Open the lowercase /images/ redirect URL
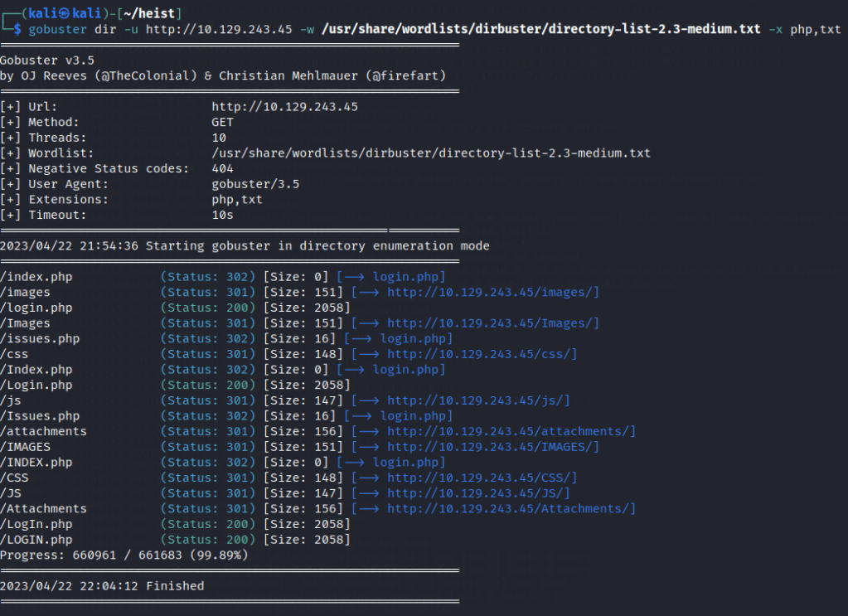Screen dimensions: 848x616 point(492,293)
